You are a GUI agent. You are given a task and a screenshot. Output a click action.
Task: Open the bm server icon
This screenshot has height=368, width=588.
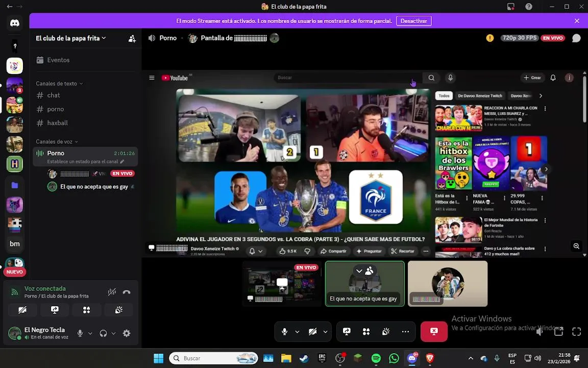click(x=15, y=244)
